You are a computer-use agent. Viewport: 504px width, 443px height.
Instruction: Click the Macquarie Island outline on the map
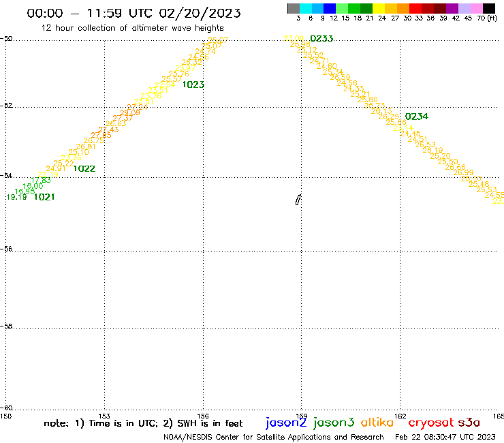click(x=298, y=200)
